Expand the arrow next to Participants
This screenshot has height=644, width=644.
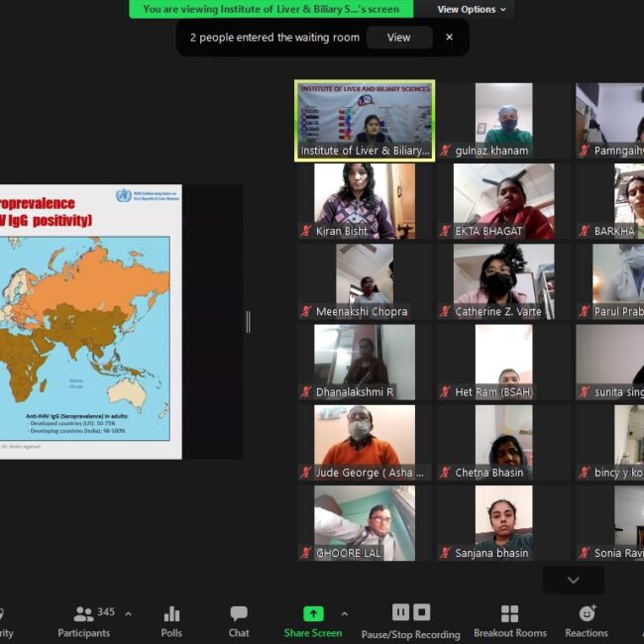[x=128, y=613]
